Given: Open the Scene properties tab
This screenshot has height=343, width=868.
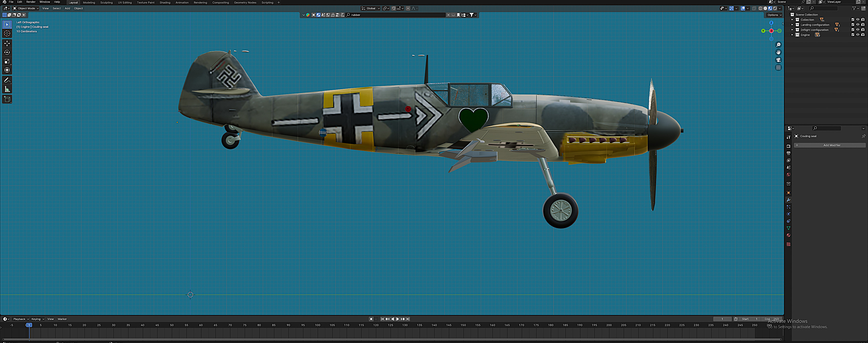Looking at the screenshot, I should tap(789, 168).
